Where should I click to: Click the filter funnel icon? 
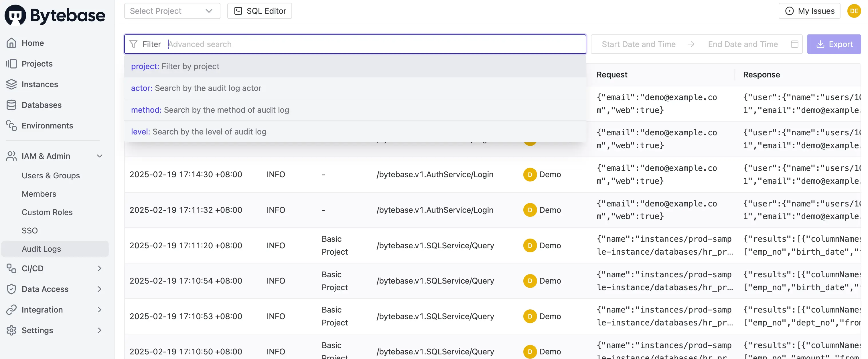click(x=134, y=44)
